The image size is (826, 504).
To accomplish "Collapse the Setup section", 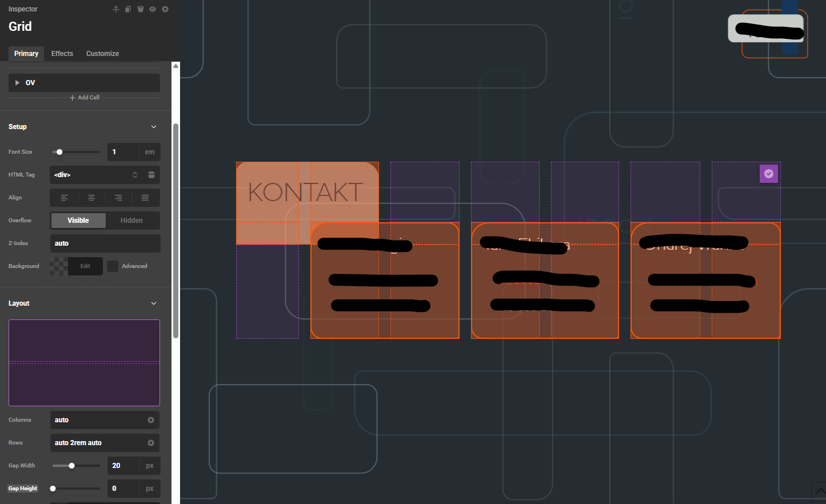I will pyautogui.click(x=154, y=127).
